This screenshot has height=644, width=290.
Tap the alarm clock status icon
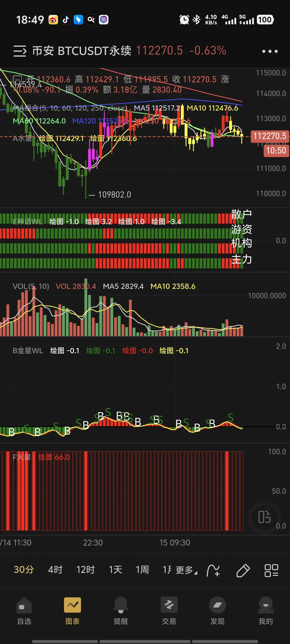click(184, 20)
